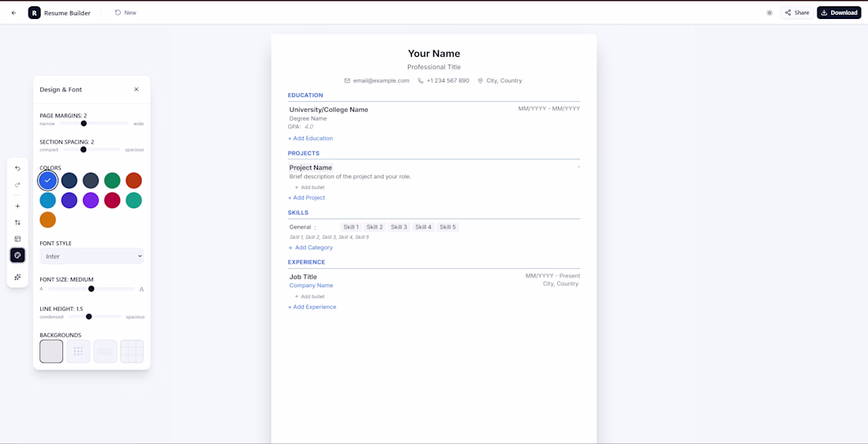Select the navy blue color swatch
The height and width of the screenshot is (444, 868).
pos(69,181)
